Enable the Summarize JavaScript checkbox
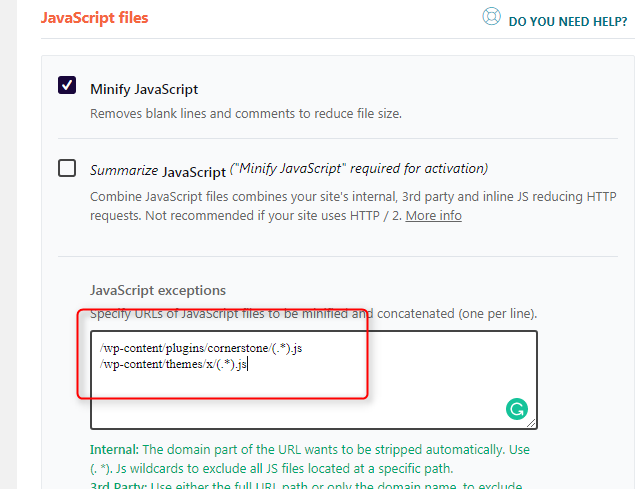The height and width of the screenshot is (489, 639). (67, 168)
